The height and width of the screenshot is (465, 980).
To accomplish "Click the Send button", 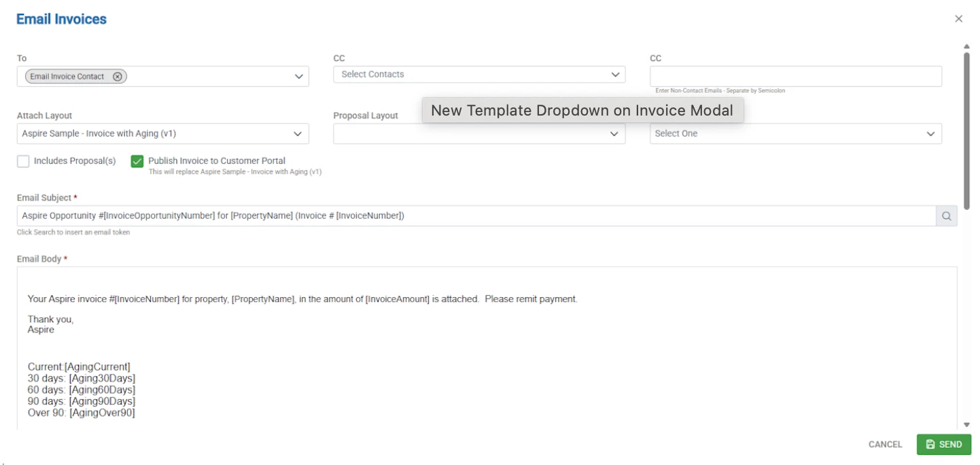I will click(x=944, y=445).
